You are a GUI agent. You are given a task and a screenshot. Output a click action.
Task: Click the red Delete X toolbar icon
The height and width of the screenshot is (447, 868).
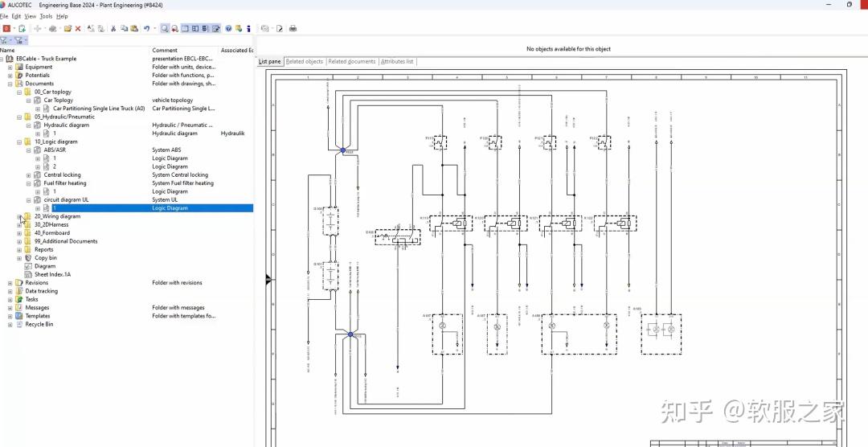click(78, 28)
